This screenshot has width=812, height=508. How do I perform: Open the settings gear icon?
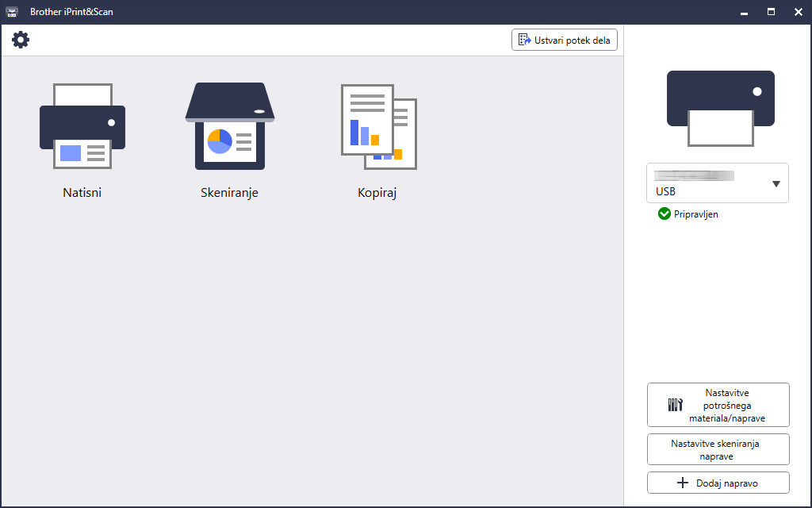[21, 40]
